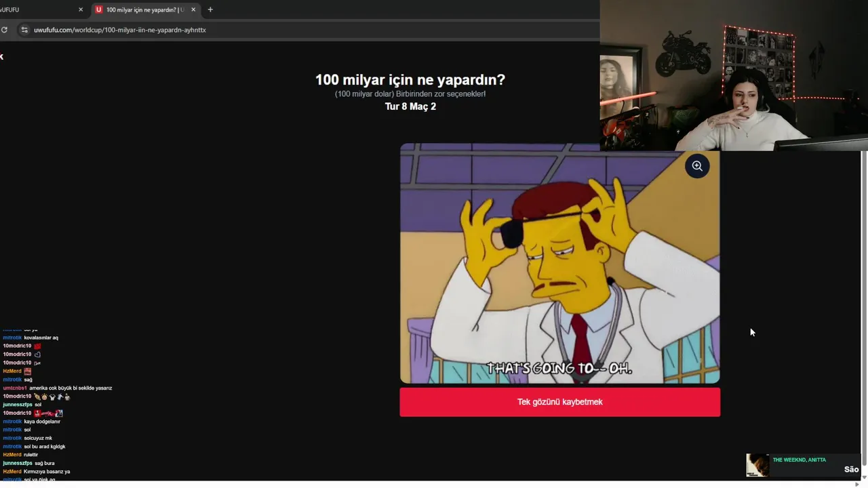
Task: Click the magnifier zoom icon on the image
Action: 697,166
